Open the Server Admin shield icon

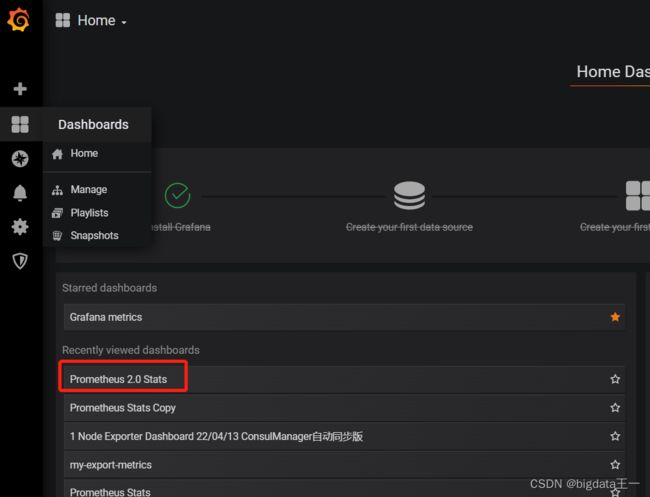point(20,261)
